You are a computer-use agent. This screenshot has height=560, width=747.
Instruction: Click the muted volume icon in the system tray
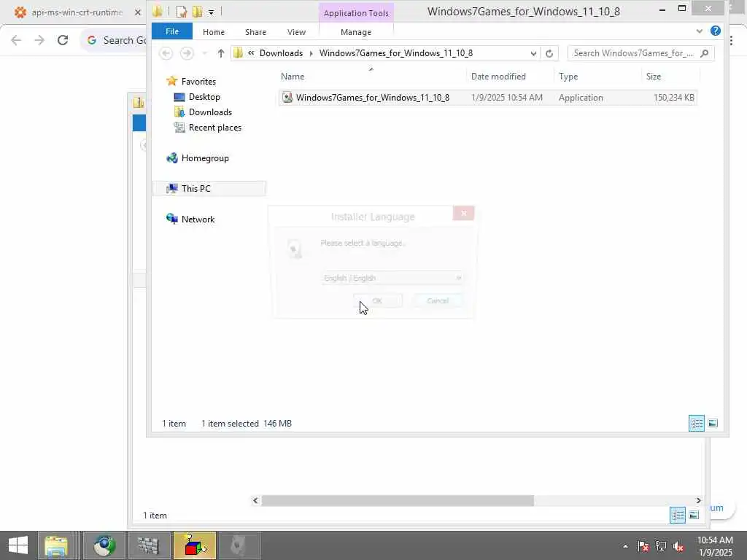pos(678,546)
